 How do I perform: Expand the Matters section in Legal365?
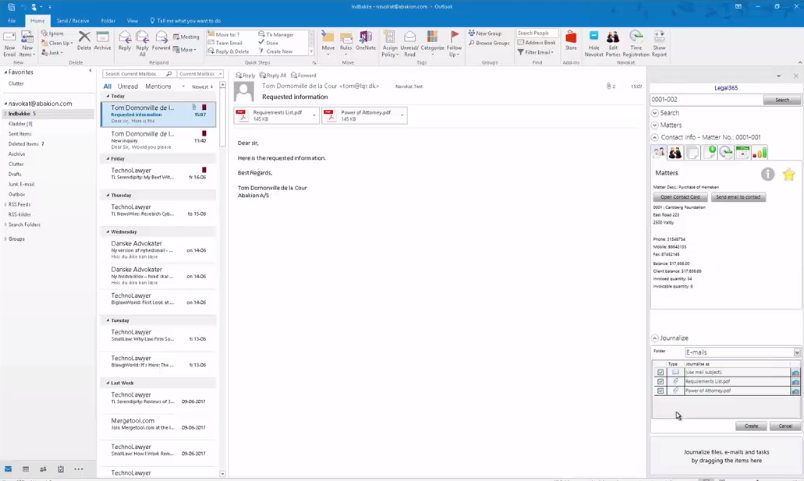point(655,125)
